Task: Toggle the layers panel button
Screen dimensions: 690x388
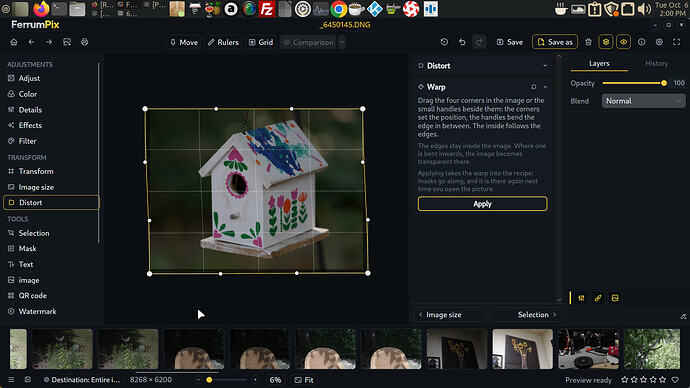Action: point(606,42)
